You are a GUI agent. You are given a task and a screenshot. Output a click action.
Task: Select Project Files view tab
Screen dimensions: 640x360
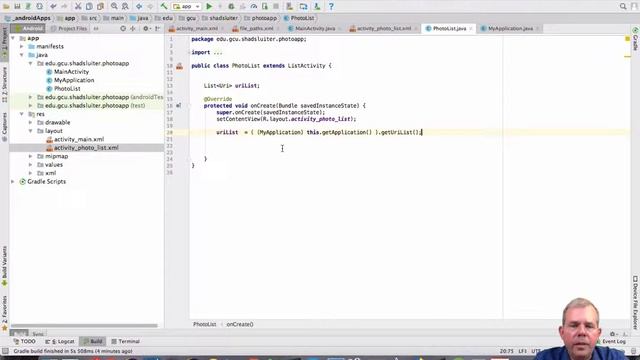coord(69,29)
